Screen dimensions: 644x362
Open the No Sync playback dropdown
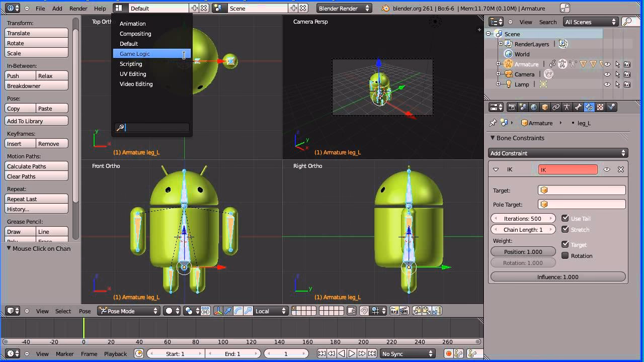point(408,354)
